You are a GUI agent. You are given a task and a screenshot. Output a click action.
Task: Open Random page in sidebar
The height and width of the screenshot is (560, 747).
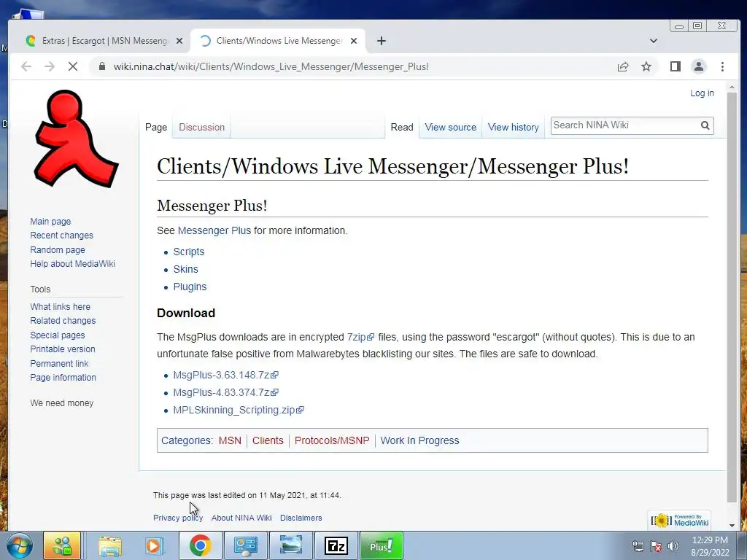point(57,249)
